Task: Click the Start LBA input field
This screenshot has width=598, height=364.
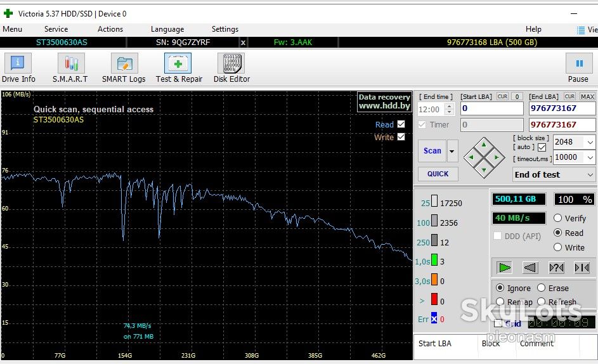Action: [x=491, y=108]
